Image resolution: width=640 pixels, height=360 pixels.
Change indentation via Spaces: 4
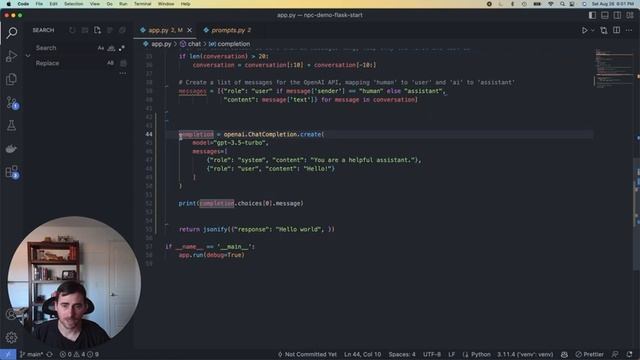click(x=402, y=354)
